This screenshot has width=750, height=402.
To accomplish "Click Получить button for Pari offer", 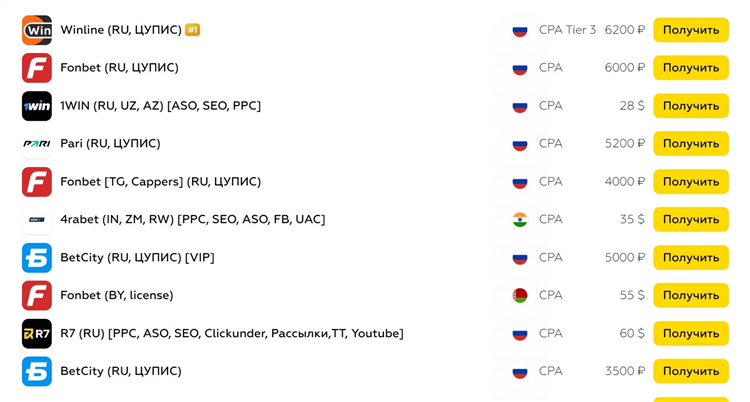I will click(691, 144).
